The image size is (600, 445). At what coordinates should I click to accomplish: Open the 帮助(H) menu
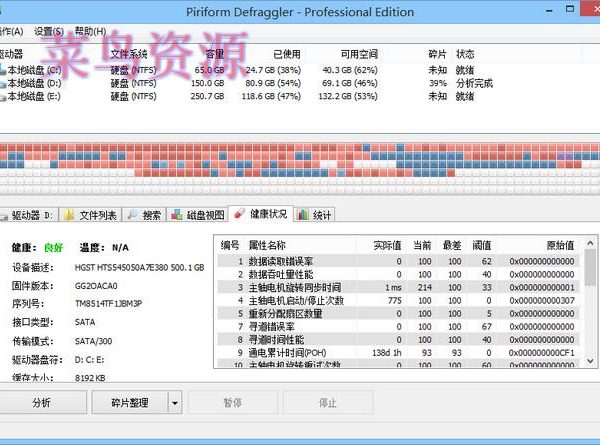point(91,31)
